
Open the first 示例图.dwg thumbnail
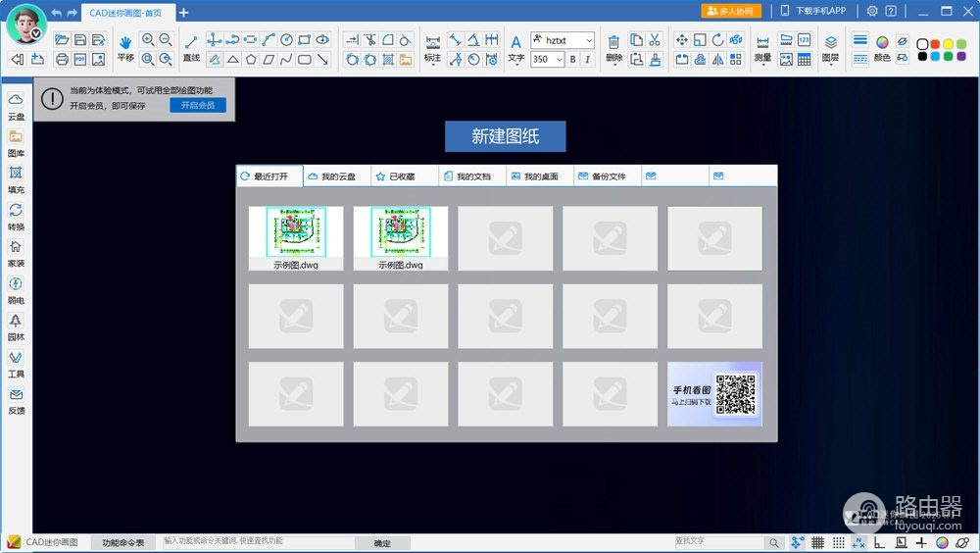point(296,238)
